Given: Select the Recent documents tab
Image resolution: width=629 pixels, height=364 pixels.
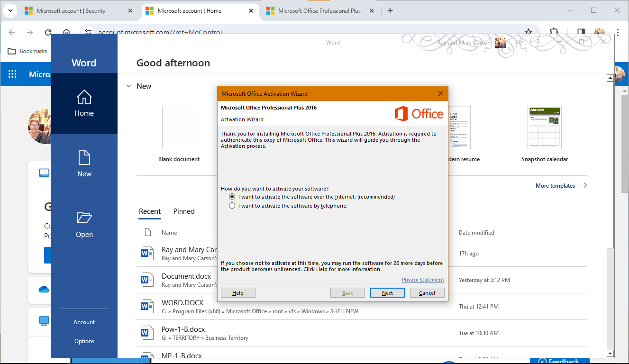Looking at the screenshot, I should 150,211.
